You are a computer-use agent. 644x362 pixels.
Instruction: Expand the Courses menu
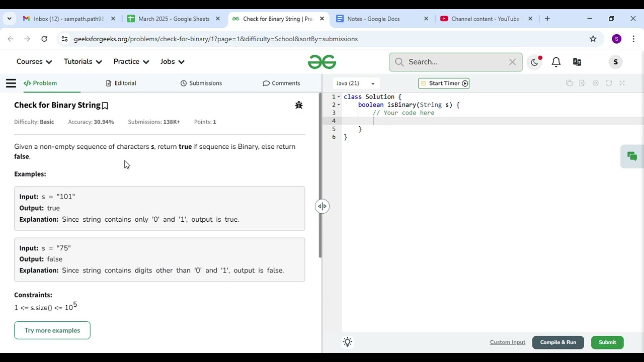[34, 62]
